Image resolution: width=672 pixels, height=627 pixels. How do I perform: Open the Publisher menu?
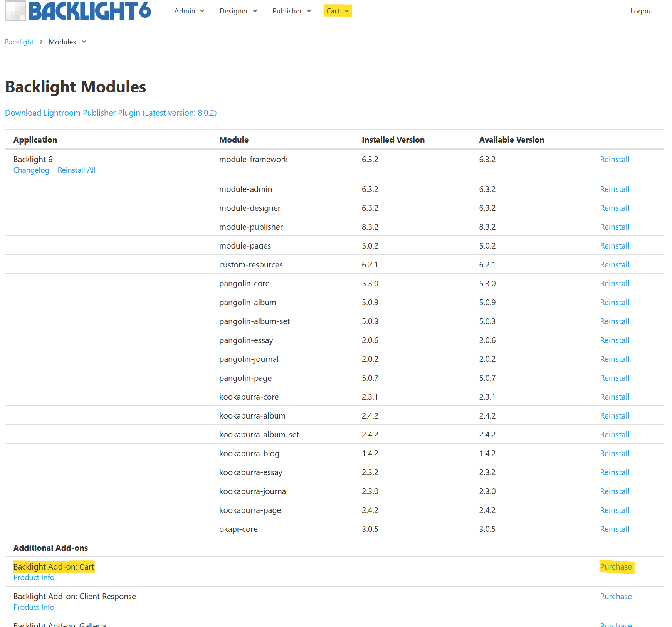[292, 11]
